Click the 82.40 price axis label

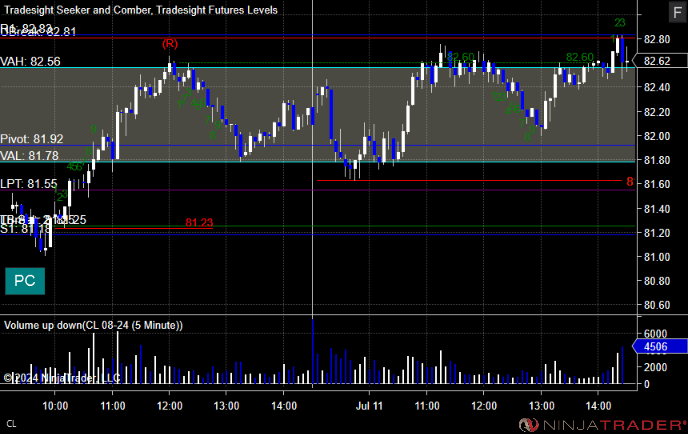[657, 87]
